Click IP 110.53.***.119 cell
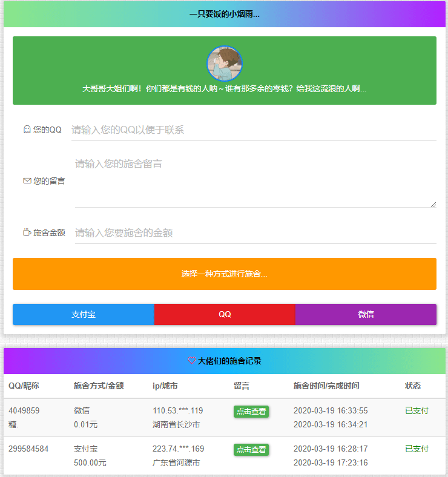The image size is (448, 477). 178,410
